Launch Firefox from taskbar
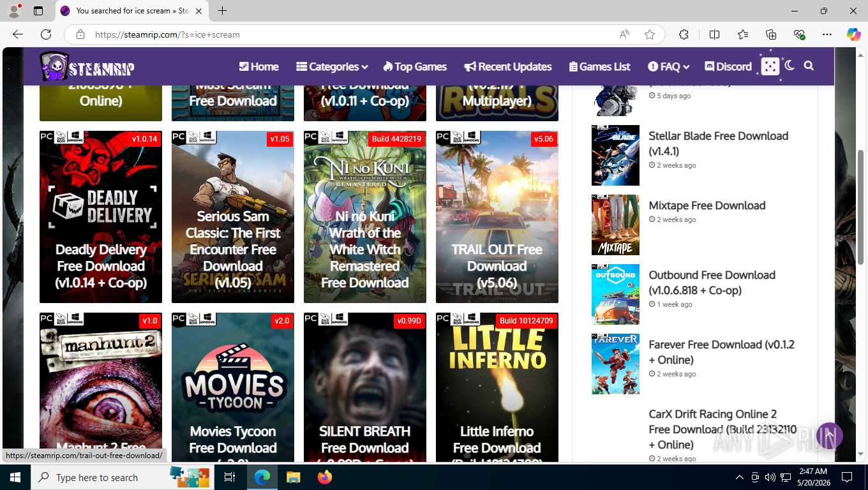868x490 pixels. pyautogui.click(x=325, y=477)
